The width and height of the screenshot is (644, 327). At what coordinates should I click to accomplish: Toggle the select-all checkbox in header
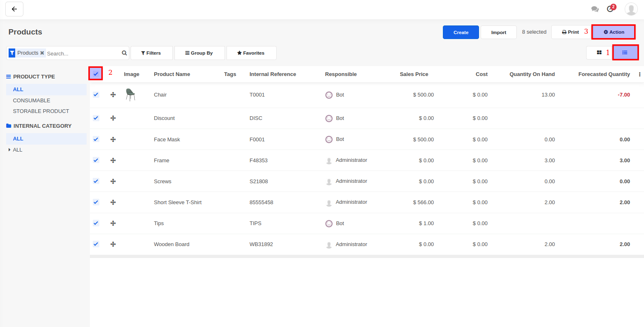point(96,74)
